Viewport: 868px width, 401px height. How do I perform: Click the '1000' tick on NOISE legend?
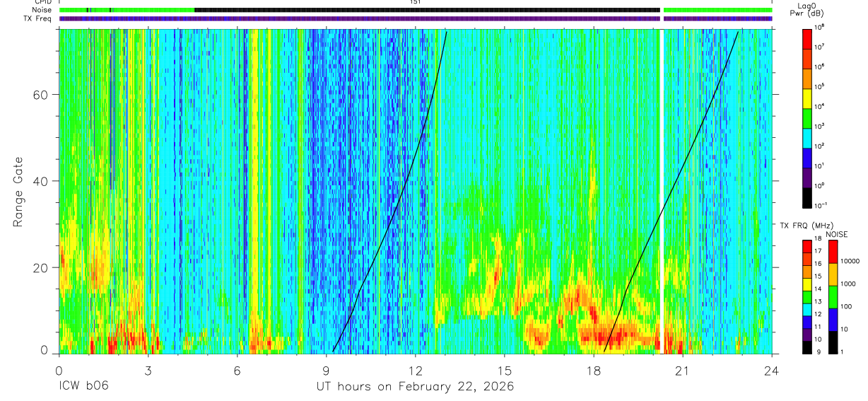(849, 284)
